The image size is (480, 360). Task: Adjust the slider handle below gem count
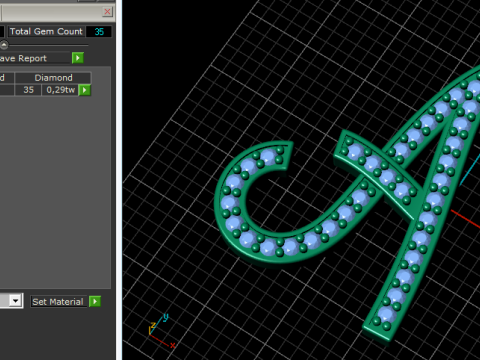coord(4,45)
